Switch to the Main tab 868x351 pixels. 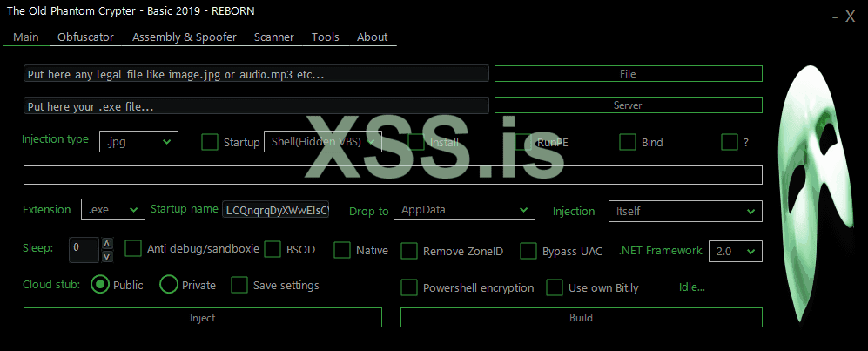pyautogui.click(x=26, y=37)
